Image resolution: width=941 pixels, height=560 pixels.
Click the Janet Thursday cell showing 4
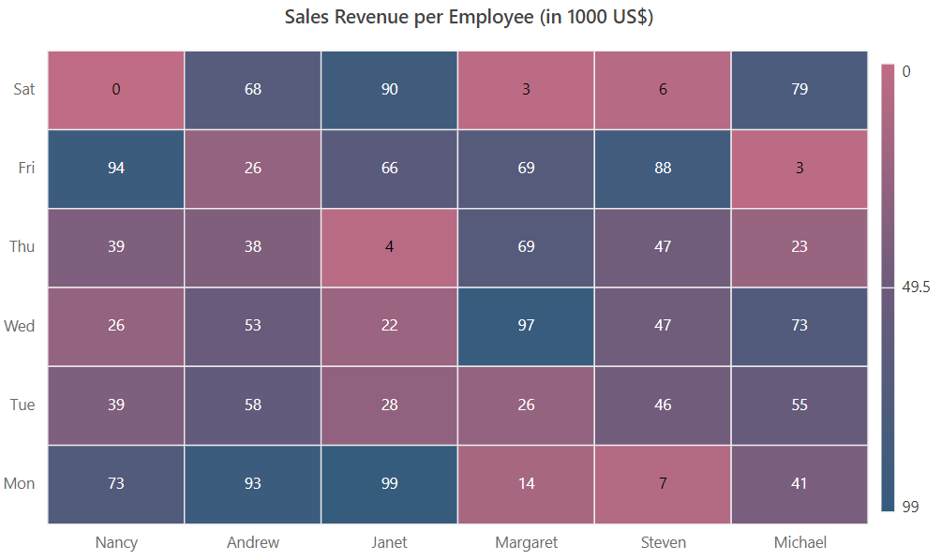pyautogui.click(x=390, y=247)
